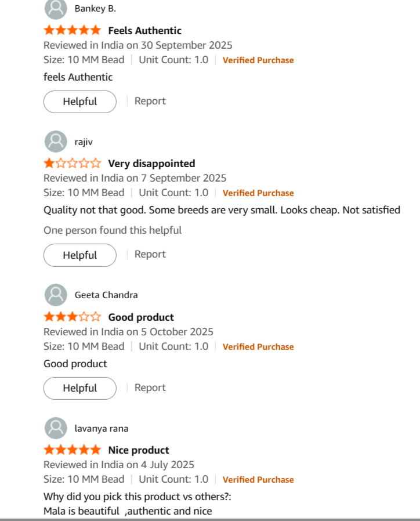Report Bankey B.'s review
420x521 pixels.
[150, 101]
